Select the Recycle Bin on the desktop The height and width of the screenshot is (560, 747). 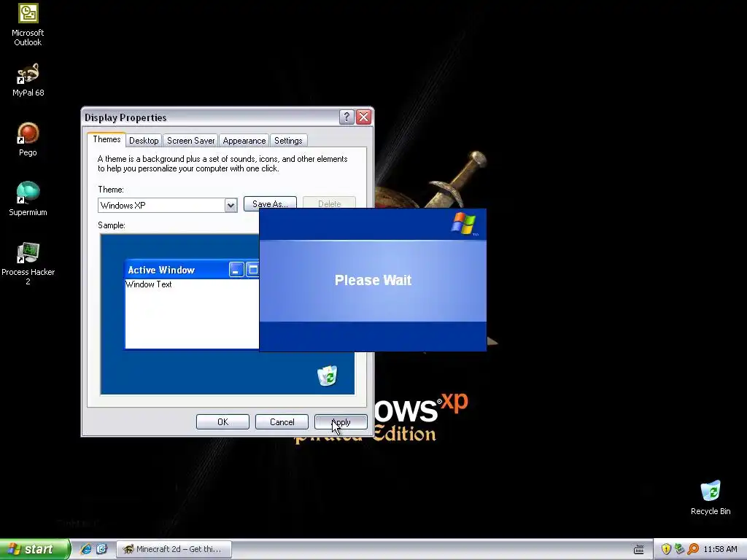click(711, 497)
